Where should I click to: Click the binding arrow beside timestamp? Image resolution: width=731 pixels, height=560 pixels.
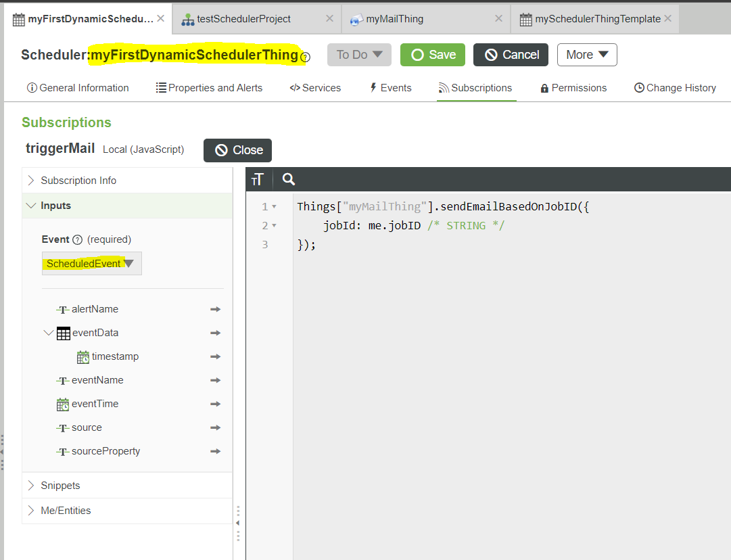pos(215,356)
